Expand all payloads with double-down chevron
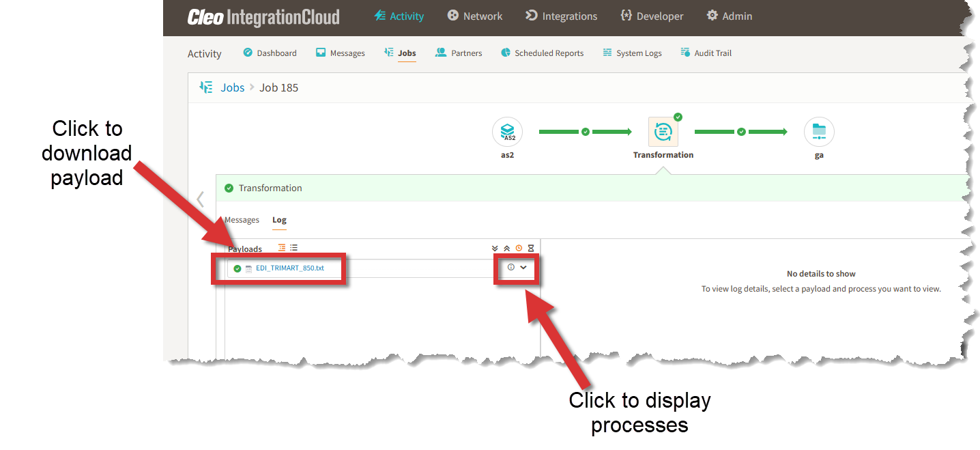The image size is (980, 450). click(x=495, y=249)
